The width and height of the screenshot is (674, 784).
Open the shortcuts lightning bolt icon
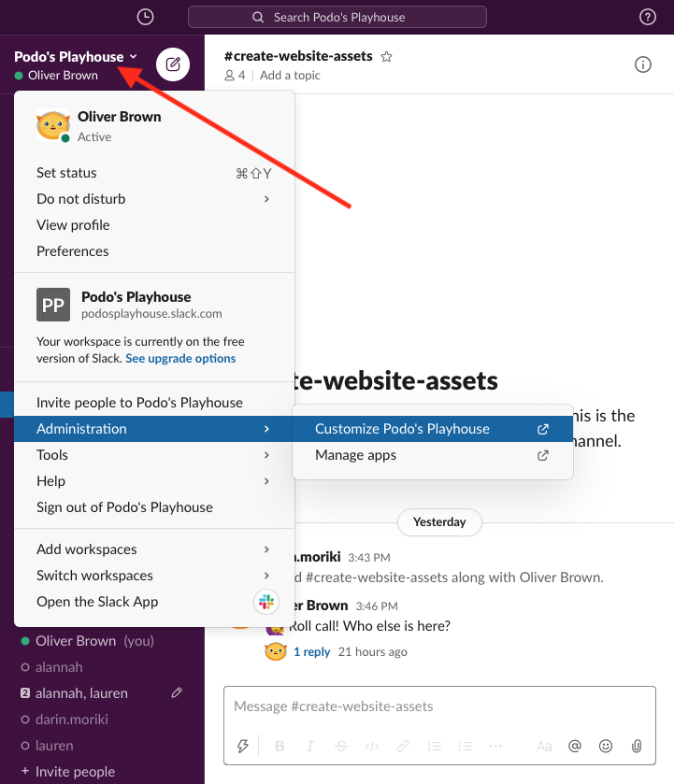click(x=243, y=746)
